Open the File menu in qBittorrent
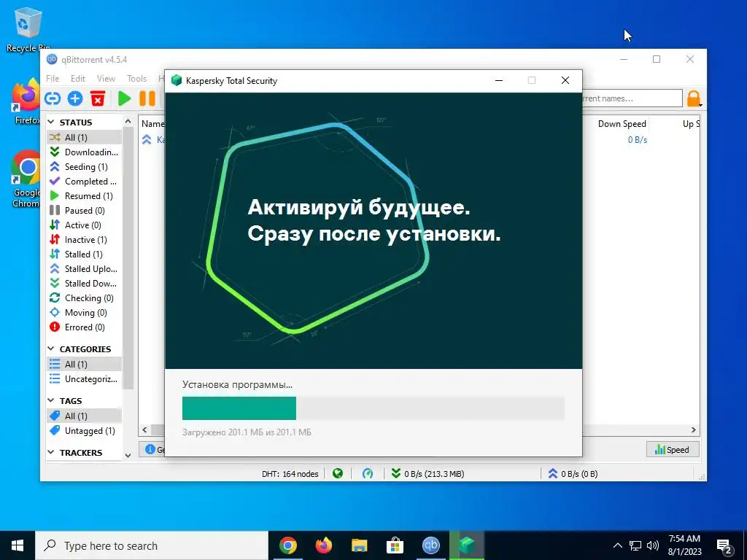747x560 pixels. coord(53,79)
